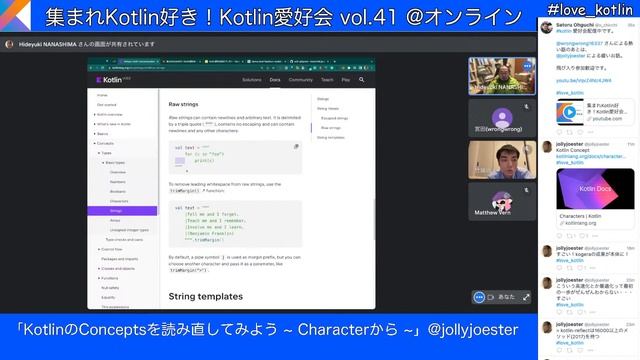This screenshot has height=360, width=640.
Task: Open the more-options dots in self-view bar
Action: point(479,297)
